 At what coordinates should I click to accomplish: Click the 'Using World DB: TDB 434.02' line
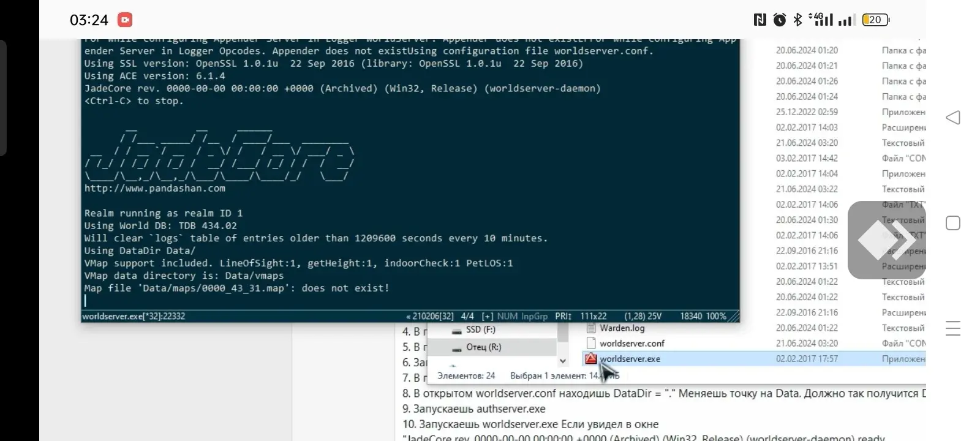tap(160, 225)
